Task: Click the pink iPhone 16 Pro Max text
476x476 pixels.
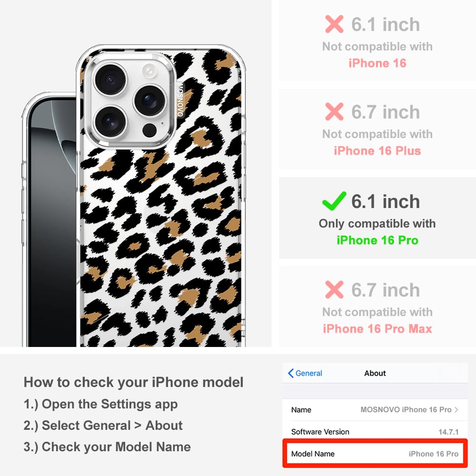Action: [x=377, y=329]
